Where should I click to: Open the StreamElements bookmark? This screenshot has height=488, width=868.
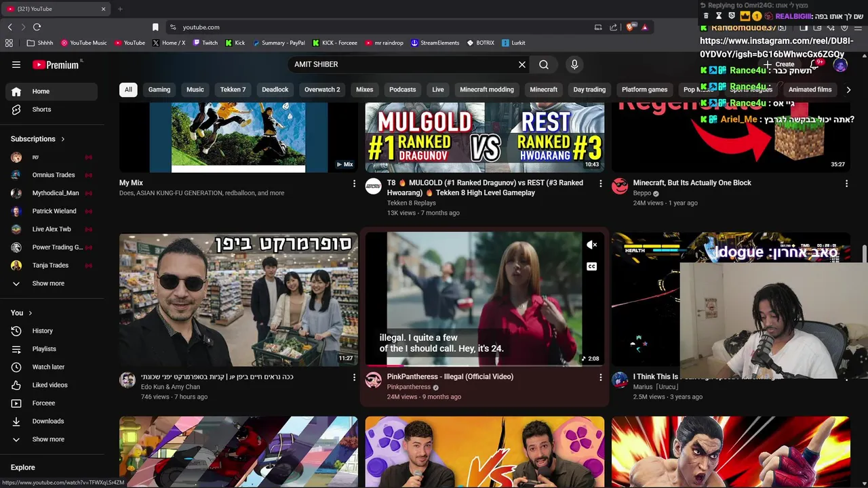[x=435, y=43]
